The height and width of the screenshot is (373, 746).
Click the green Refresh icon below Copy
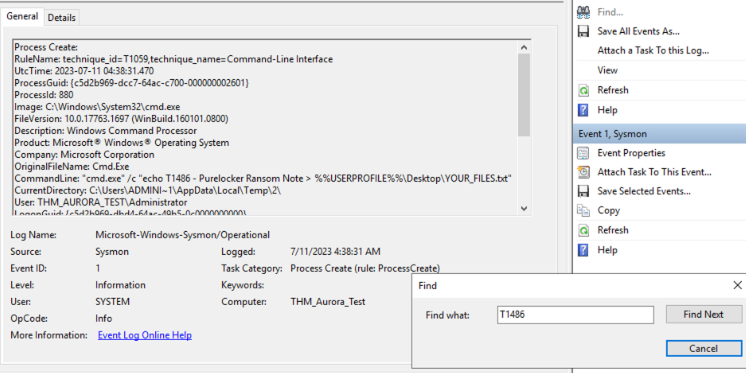pos(583,230)
